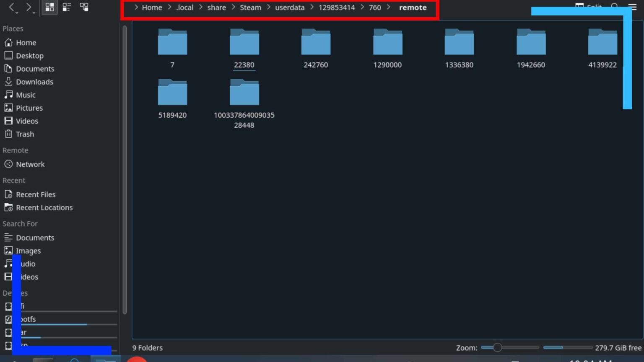Expand the chevron before 760 breadcrumb
The image size is (644, 362).
(x=362, y=7)
